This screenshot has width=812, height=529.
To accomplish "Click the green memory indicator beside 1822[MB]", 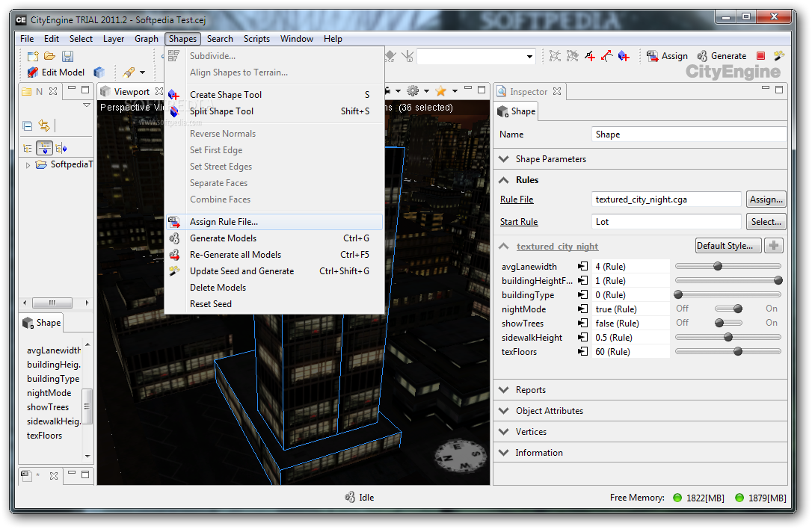I will (x=677, y=498).
